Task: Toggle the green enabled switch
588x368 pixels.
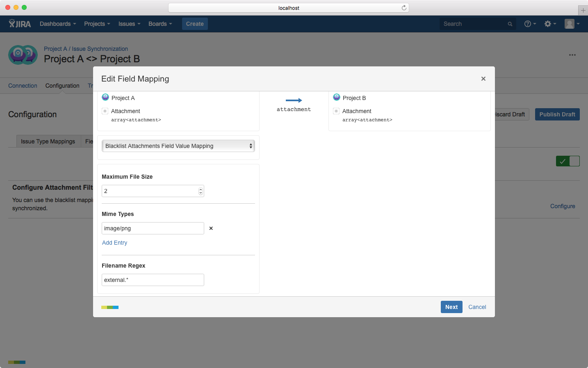Action: pyautogui.click(x=567, y=161)
